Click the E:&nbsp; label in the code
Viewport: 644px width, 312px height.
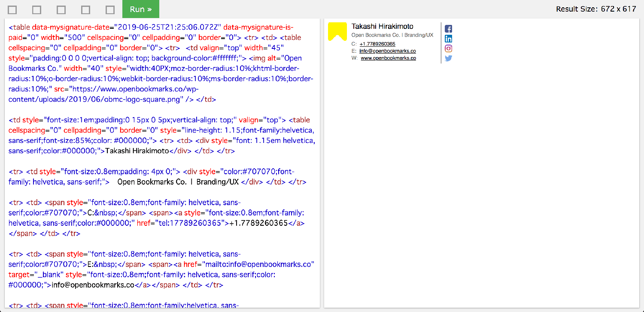102,264
